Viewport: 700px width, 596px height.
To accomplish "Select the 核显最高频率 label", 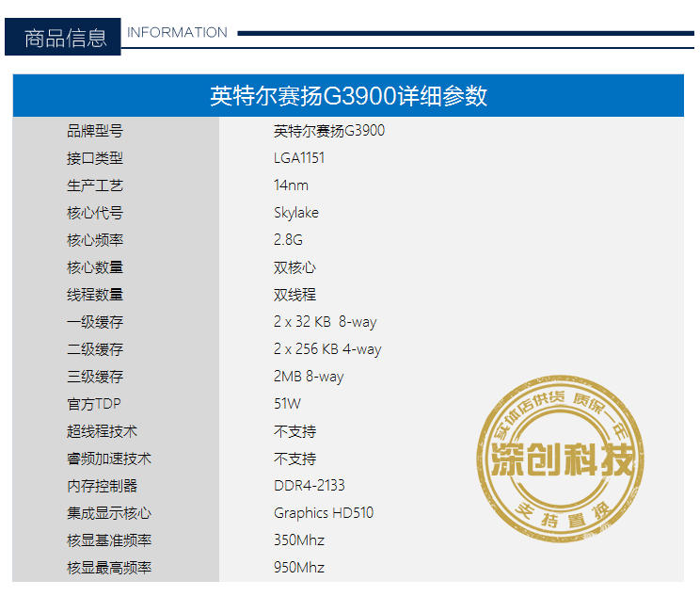I will coord(109,568).
